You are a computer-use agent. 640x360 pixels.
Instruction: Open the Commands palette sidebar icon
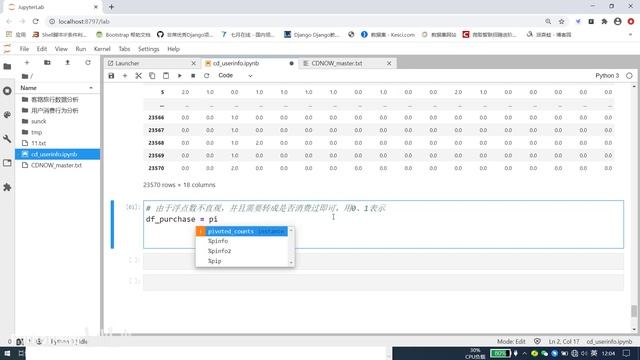[7, 115]
